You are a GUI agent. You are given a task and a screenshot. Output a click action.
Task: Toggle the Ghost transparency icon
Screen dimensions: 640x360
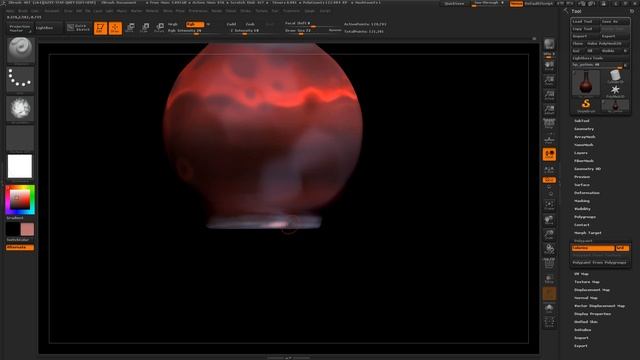[549, 293]
